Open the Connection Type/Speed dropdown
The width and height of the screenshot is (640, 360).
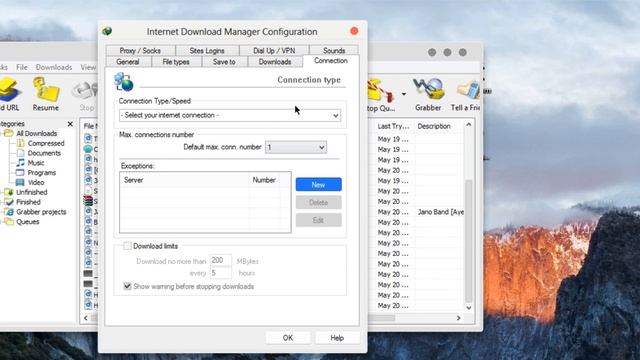[230, 115]
